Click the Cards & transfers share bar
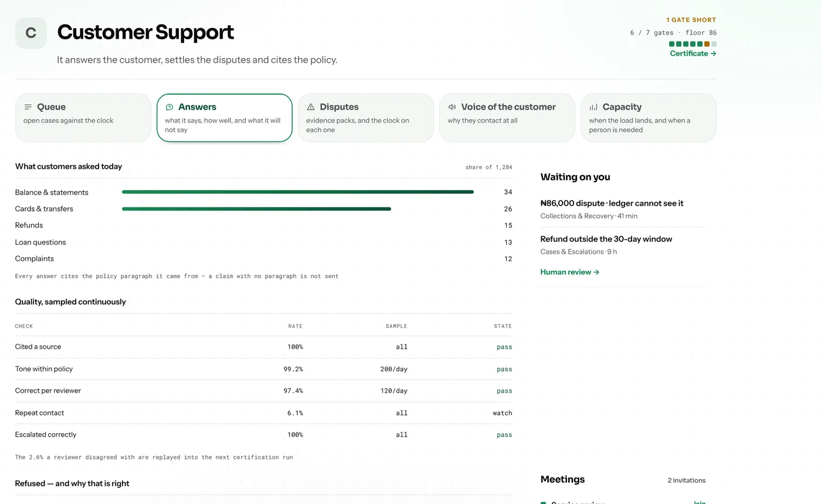The image size is (821, 504). click(x=256, y=209)
